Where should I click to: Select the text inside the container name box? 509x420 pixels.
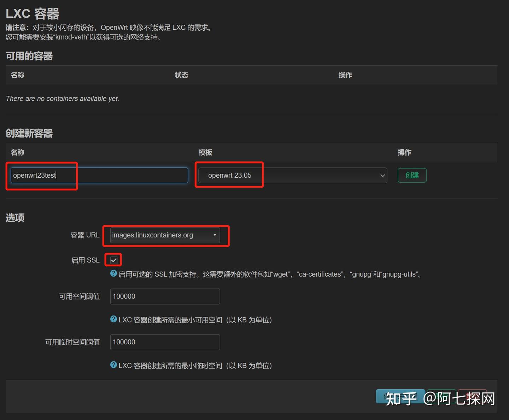[35, 175]
